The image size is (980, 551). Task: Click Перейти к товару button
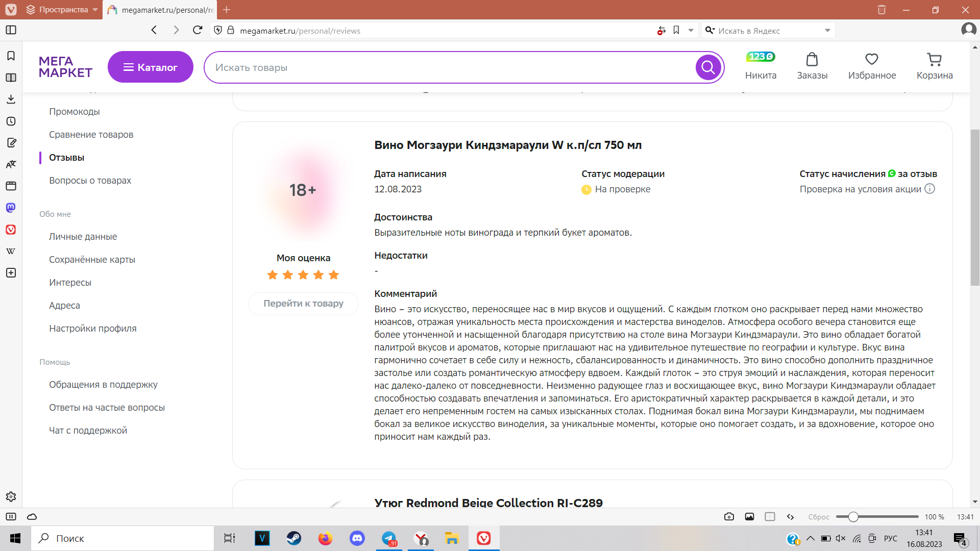[x=304, y=304]
